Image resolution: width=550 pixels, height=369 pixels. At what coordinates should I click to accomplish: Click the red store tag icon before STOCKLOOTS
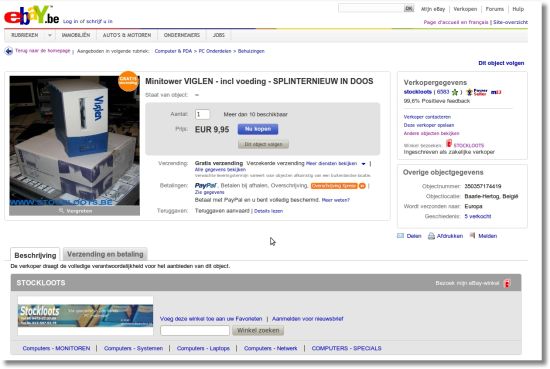449,143
